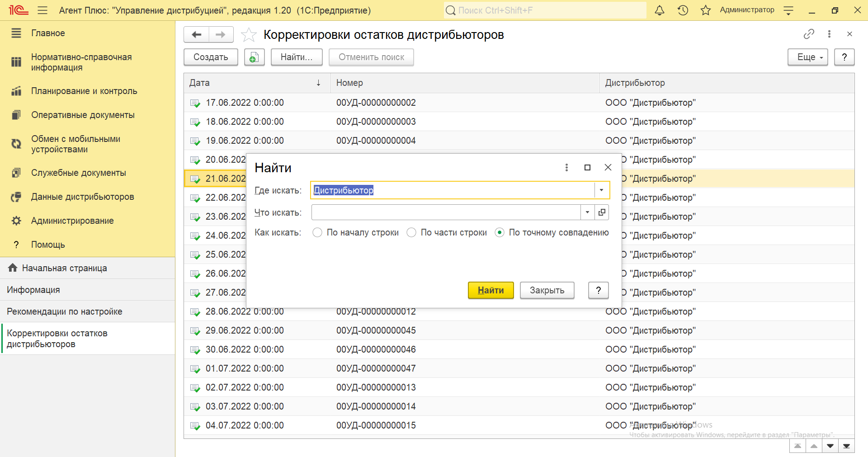The width and height of the screenshot is (868, 457).
Task: Open the form's three-dot menu
Action: (x=829, y=34)
